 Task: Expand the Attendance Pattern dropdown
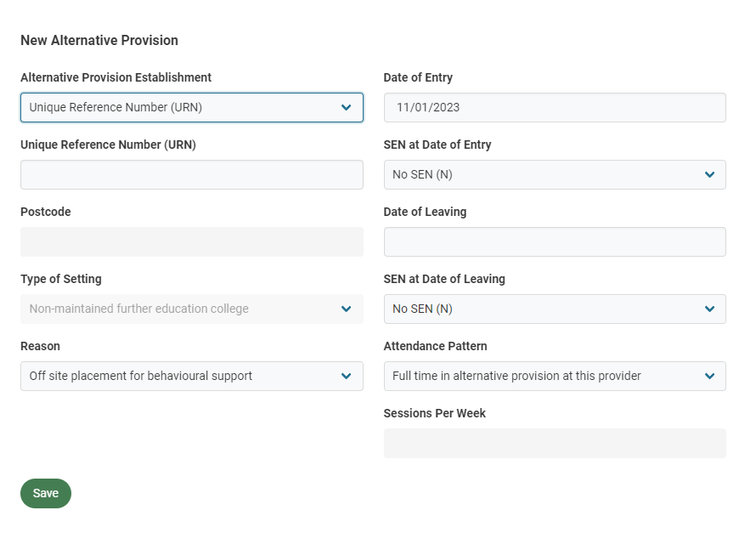[555, 376]
